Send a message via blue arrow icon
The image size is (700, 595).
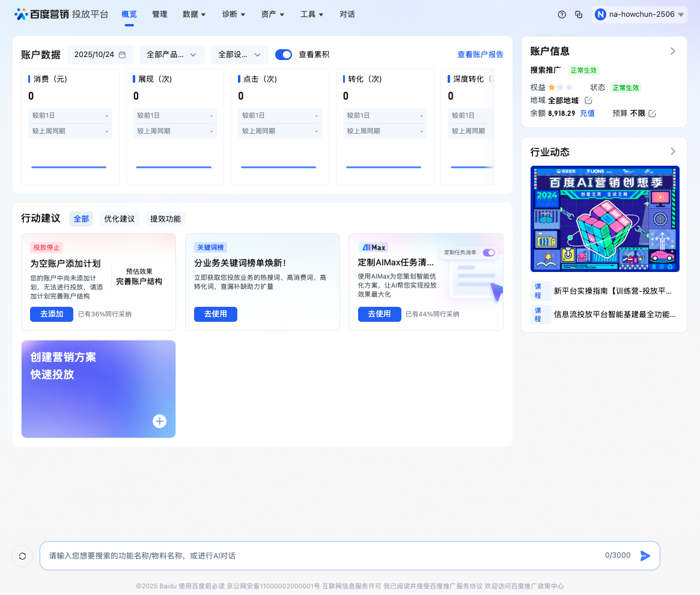pyautogui.click(x=646, y=555)
